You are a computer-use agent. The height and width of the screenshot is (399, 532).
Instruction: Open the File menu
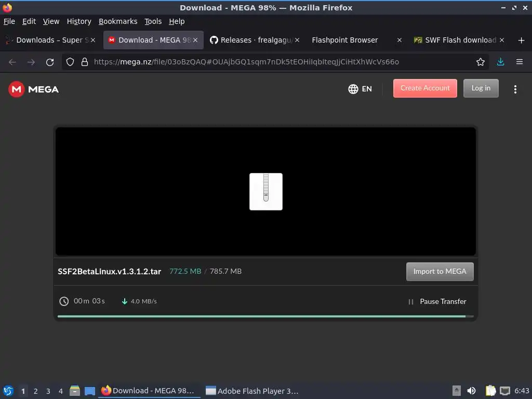[x=9, y=21]
